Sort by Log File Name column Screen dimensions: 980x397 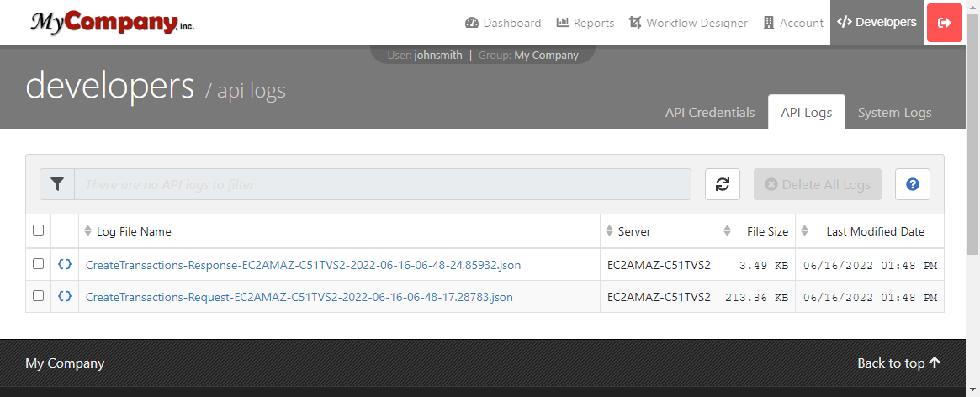click(x=339, y=231)
